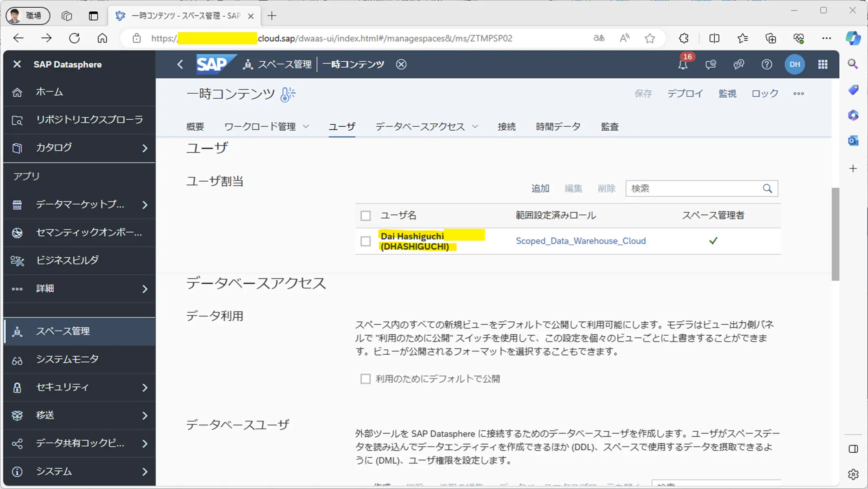Click the 職場 browser profile button

[28, 16]
